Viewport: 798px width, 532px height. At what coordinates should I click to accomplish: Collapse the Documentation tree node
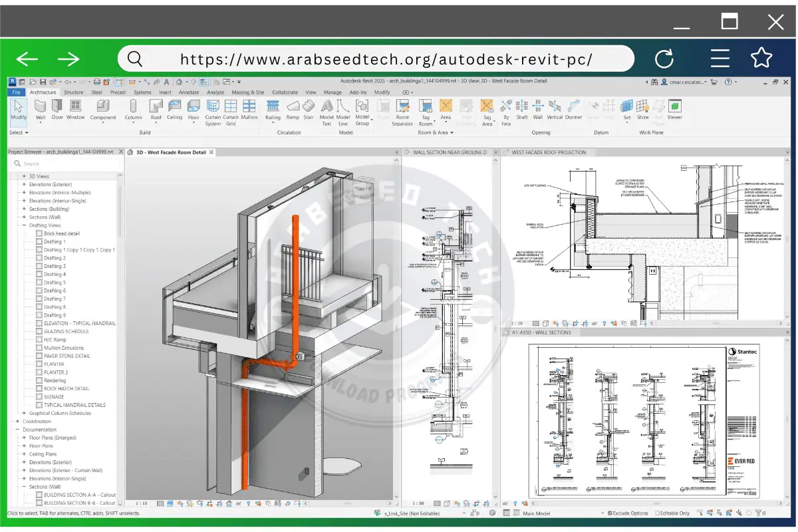(17, 430)
